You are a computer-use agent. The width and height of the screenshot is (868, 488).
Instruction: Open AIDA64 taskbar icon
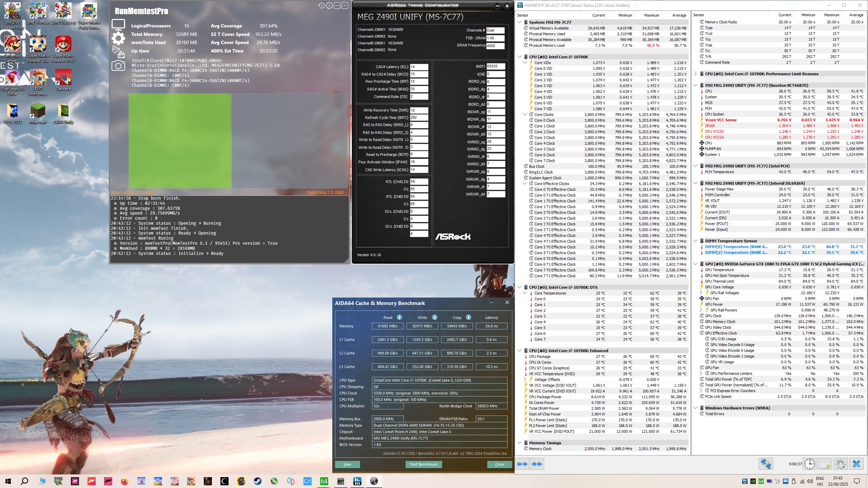(x=324, y=481)
